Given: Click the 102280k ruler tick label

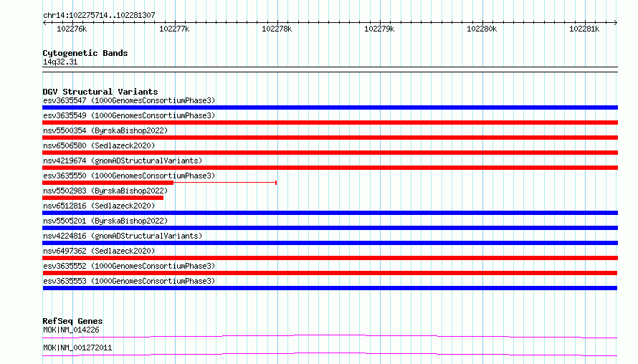Looking at the screenshot, I should click(x=482, y=29).
